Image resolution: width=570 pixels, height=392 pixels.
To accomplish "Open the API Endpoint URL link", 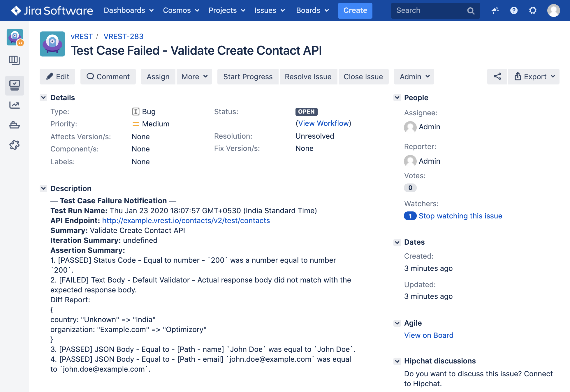I will [x=186, y=220].
